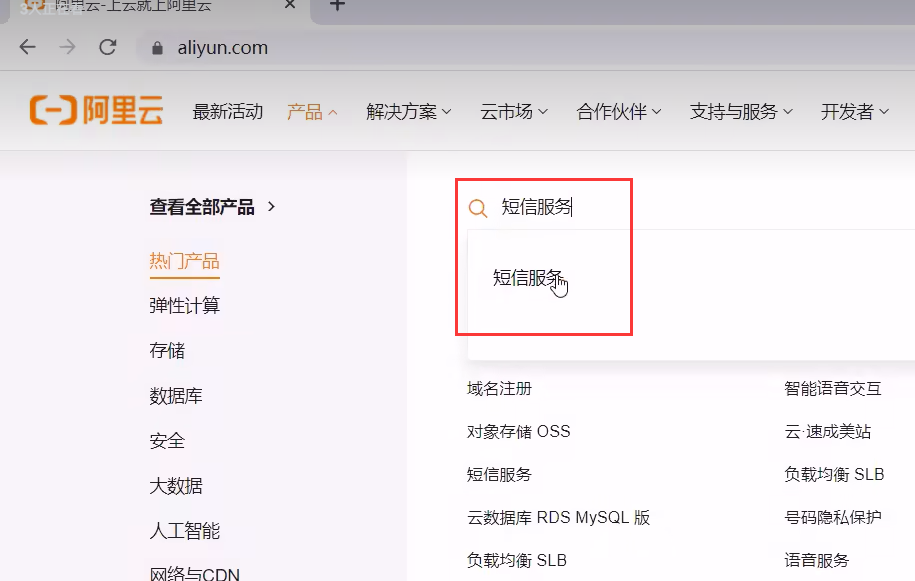Open a new browser tab
Screen dimensions: 915x581
point(337,6)
